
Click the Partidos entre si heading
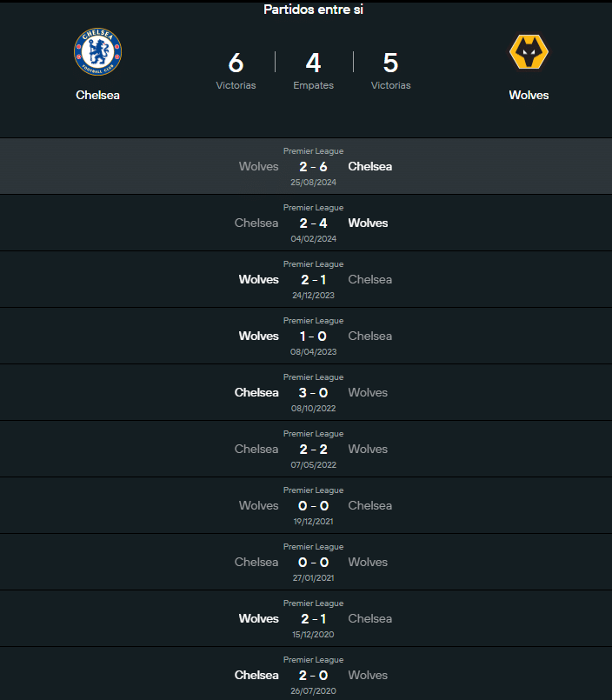[x=313, y=10]
